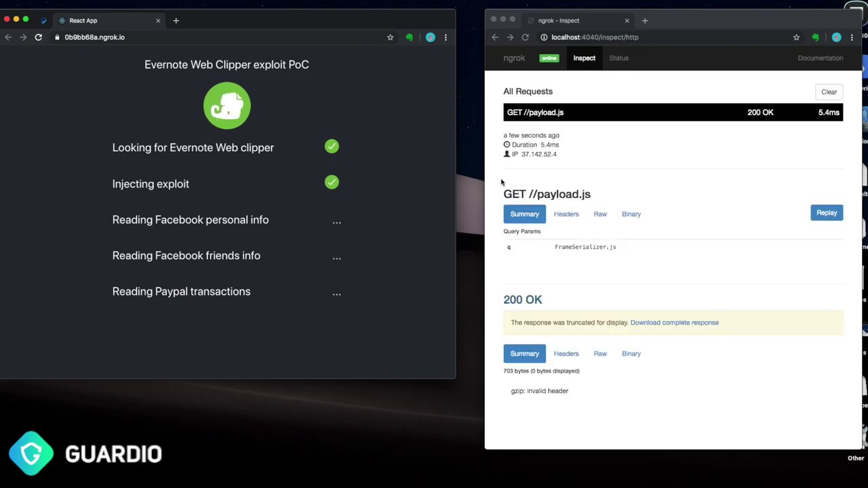The image size is (868, 488).
Task: Click checkmark next to Injecting exploit
Action: coord(332,182)
